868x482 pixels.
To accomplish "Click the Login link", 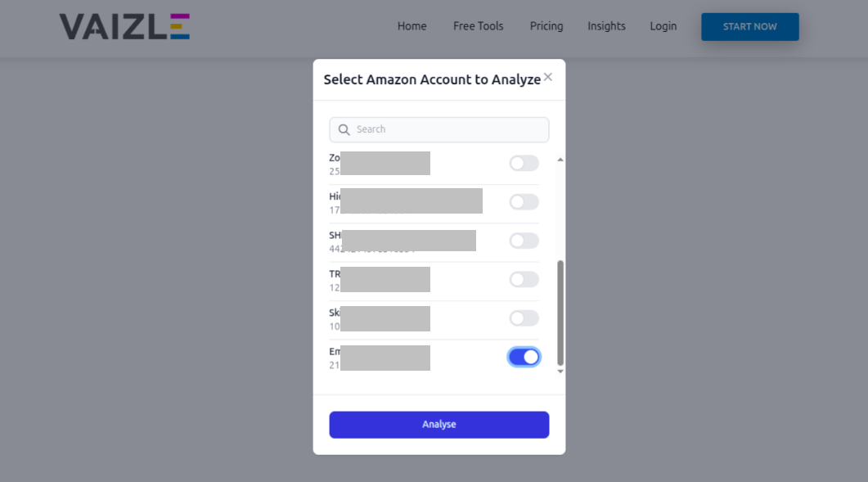I will 663,26.
